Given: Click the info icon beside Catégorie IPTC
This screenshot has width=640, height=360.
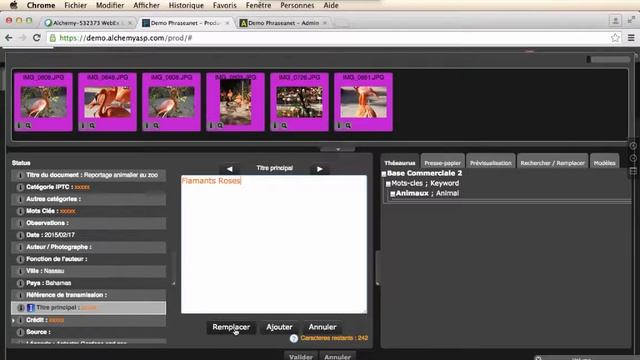Looking at the screenshot, I should coord(20,187).
